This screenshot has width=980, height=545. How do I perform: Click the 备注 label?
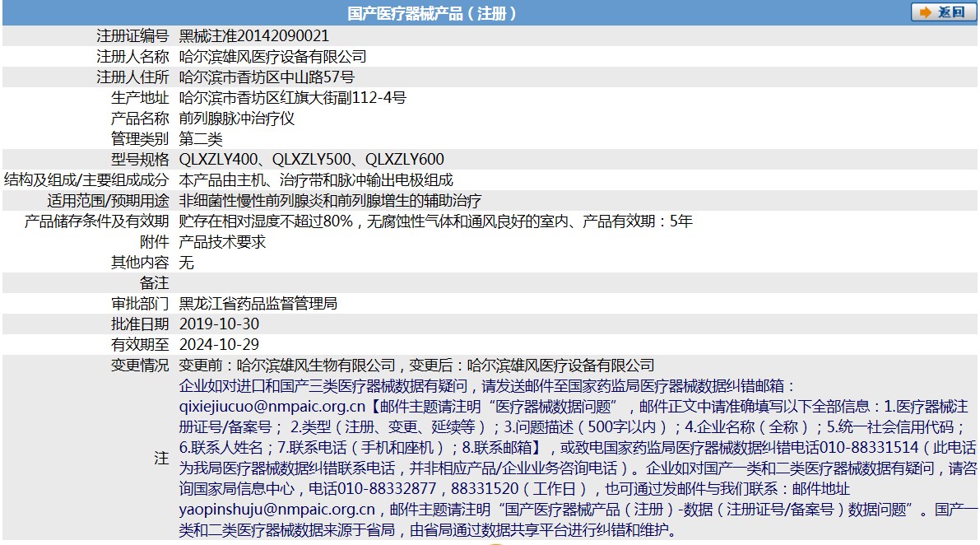[155, 283]
